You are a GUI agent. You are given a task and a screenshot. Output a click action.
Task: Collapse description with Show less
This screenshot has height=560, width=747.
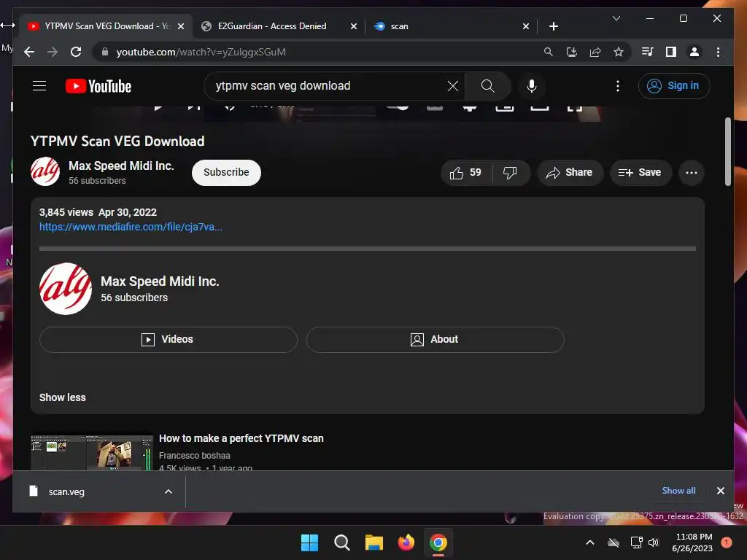point(63,397)
